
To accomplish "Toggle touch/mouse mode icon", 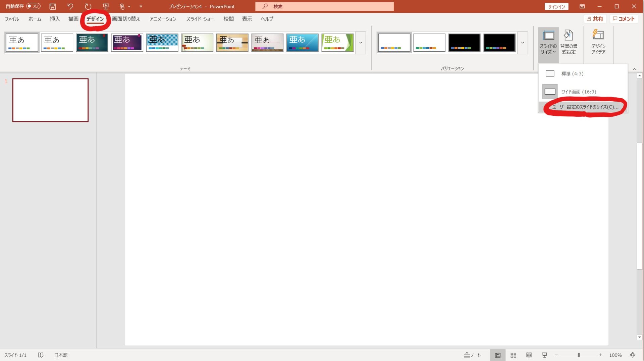I will point(122,6).
